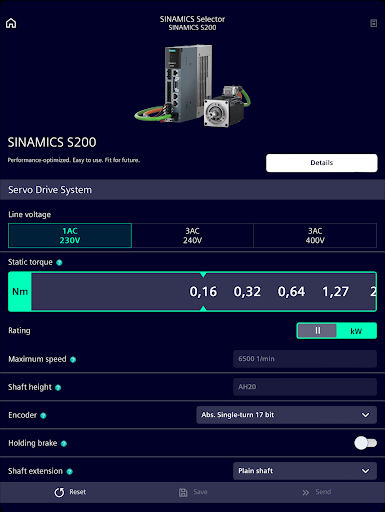
Task: Tap the Shaft height help icon
Action: 58,387
